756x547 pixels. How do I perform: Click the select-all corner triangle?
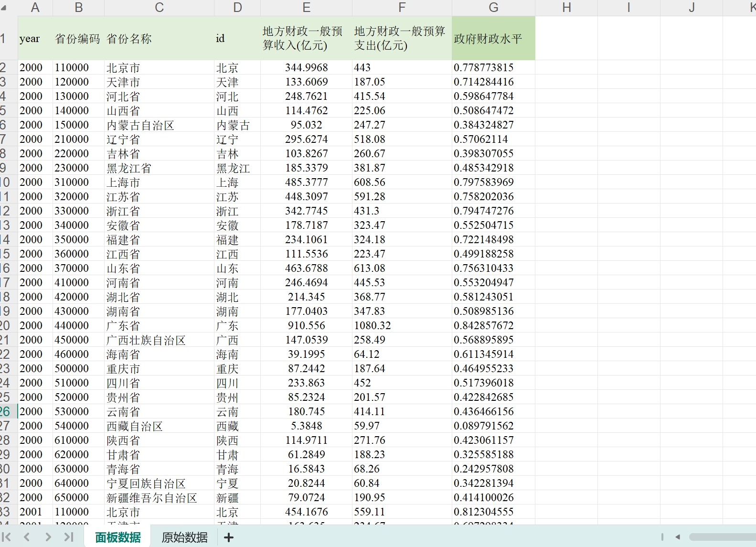pyautogui.click(x=4, y=8)
